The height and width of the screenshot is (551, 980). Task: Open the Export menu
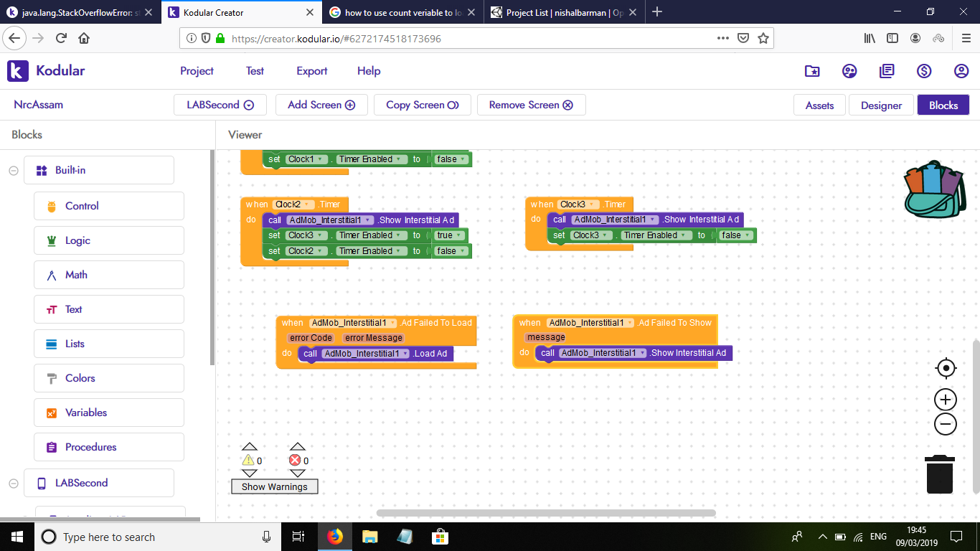tap(311, 71)
